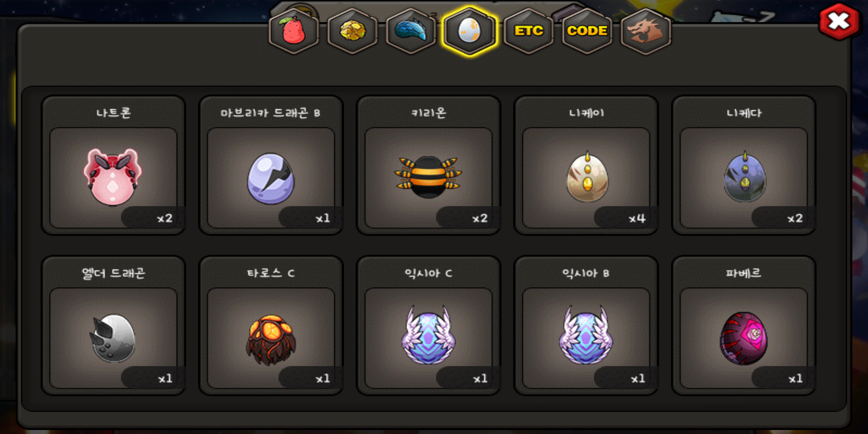The width and height of the screenshot is (868, 434).
Task: Select the blue dragon scale tab
Action: [x=411, y=31]
